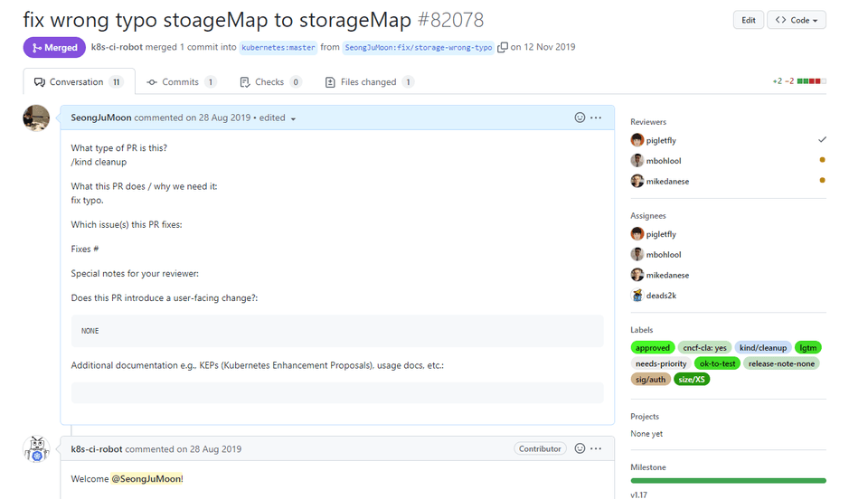Click pigletfly's avatar under Reviewers
This screenshot has width=868, height=499.
[637, 140]
